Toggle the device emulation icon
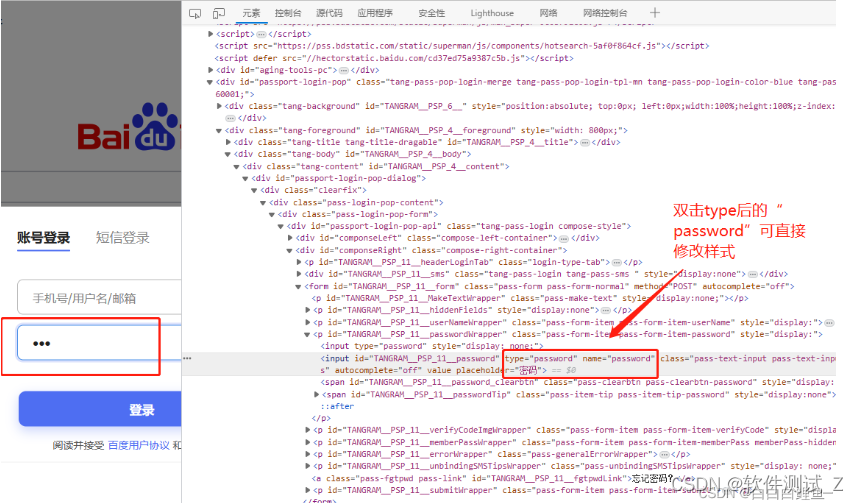Screen dimensions: 859x503 pyautogui.click(x=219, y=13)
